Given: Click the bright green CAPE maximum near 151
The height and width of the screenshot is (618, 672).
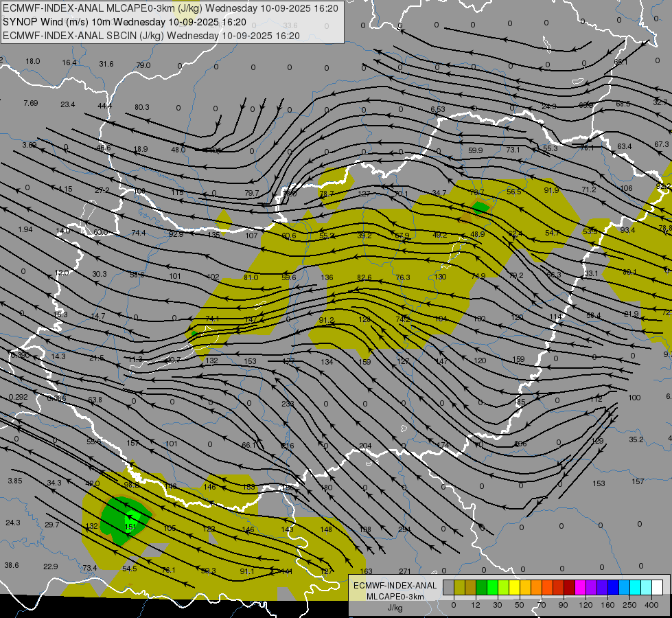Looking at the screenshot, I should point(133,516).
